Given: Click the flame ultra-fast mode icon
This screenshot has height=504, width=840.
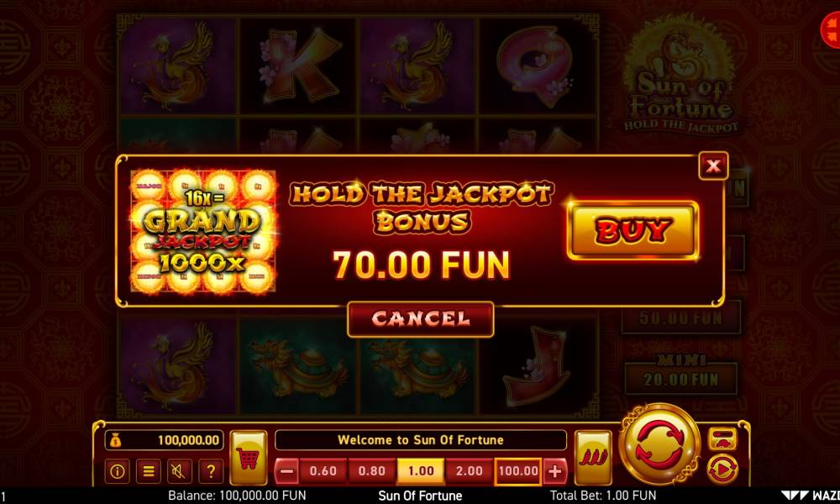Looking at the screenshot, I should (x=593, y=458).
